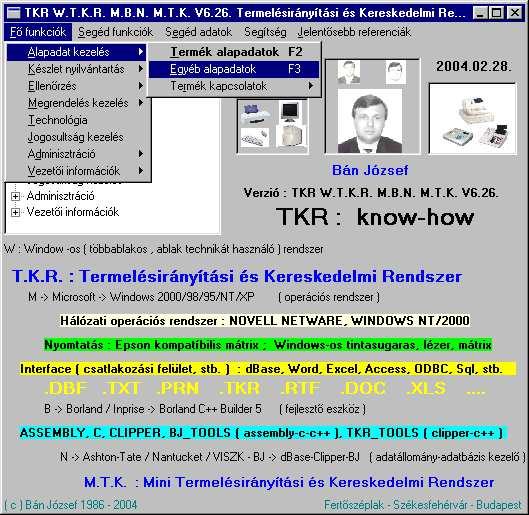
Task: Click the copyright Bán József 1986 - 2004 text
Action: 71,505
